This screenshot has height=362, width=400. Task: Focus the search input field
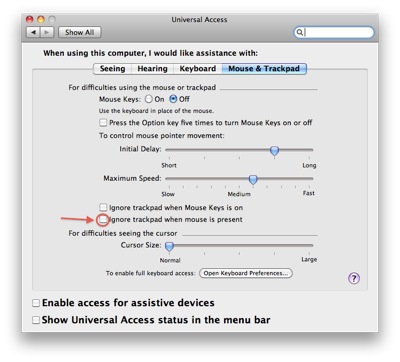334,32
